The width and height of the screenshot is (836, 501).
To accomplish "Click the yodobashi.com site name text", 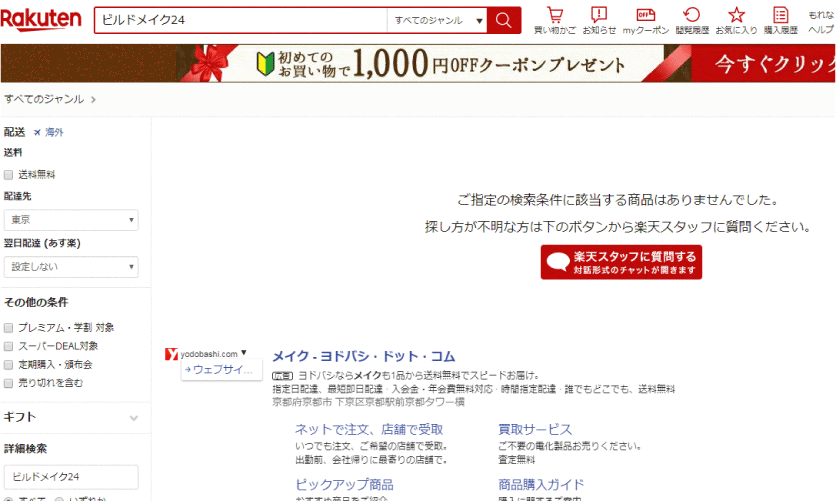I will (209, 354).
